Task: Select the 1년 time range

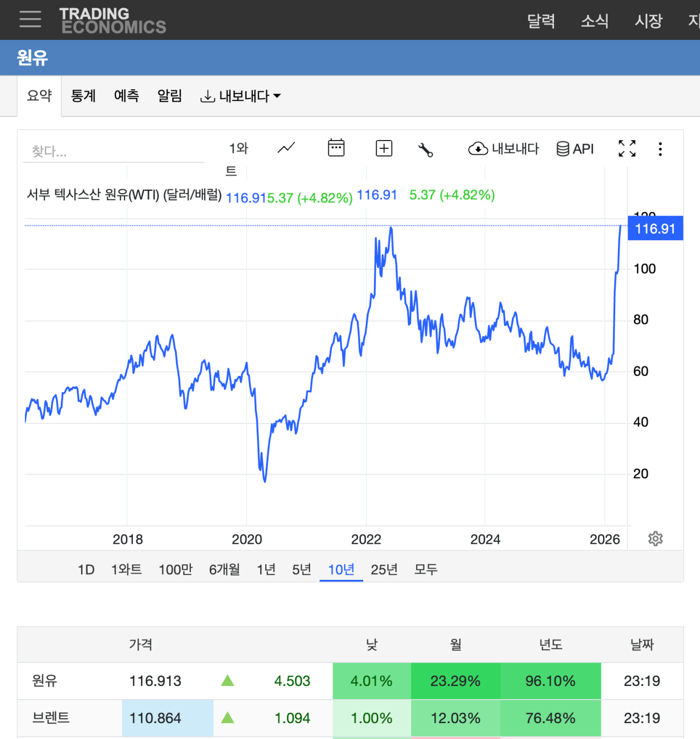Action: pos(266,569)
